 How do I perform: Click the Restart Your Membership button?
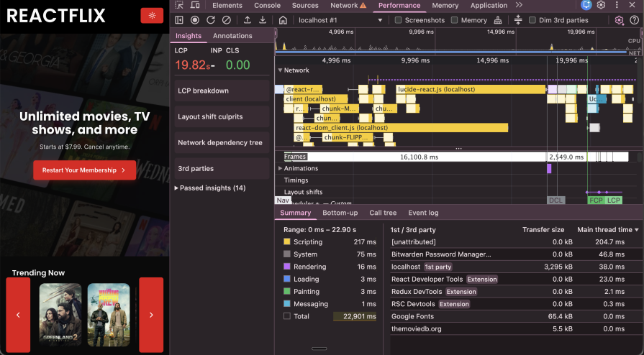tap(84, 170)
